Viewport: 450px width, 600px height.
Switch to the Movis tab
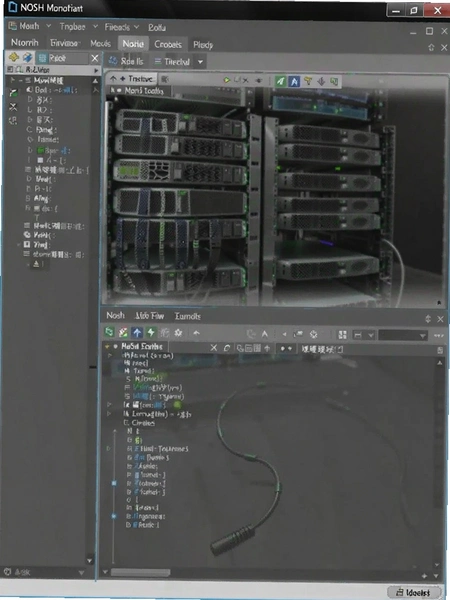pos(100,44)
